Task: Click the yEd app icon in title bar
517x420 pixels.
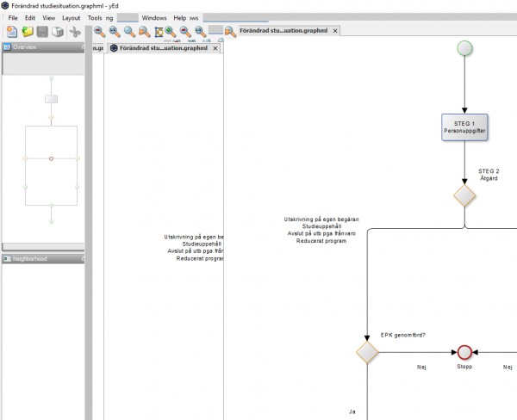Action: pyautogui.click(x=5, y=6)
